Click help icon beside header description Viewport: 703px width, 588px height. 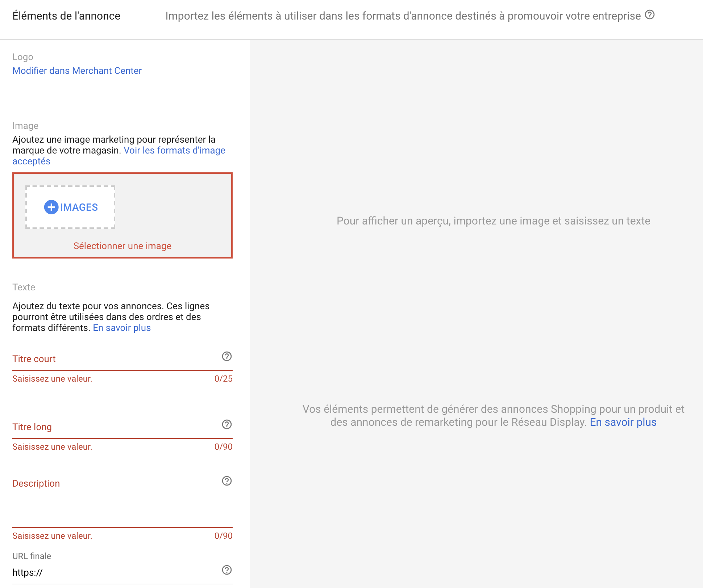(650, 15)
